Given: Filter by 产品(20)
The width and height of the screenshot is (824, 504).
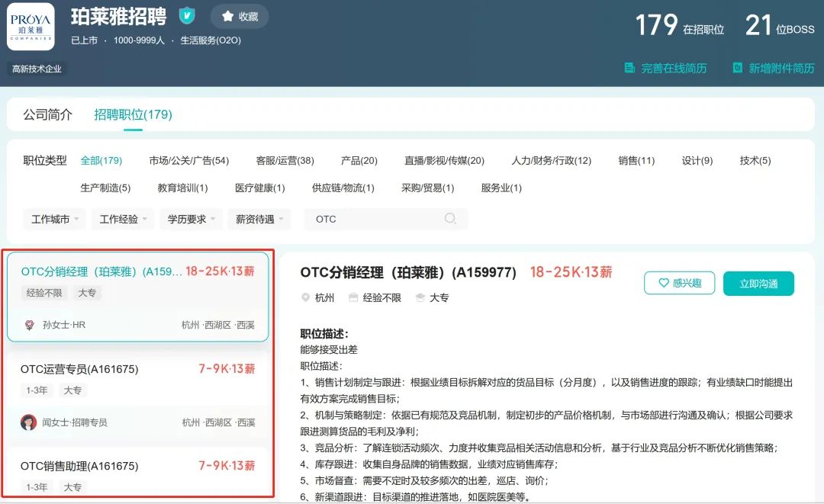Looking at the screenshot, I should pyautogui.click(x=359, y=161).
